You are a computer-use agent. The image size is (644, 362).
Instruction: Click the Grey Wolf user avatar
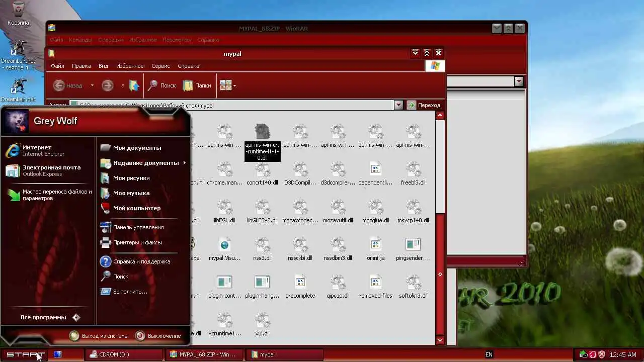[16, 121]
